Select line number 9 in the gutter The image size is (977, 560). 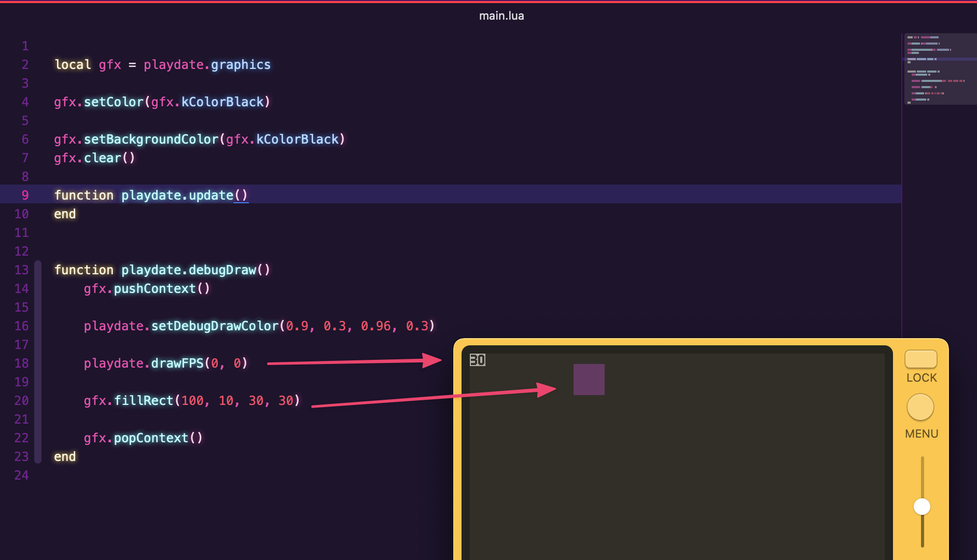coord(25,195)
